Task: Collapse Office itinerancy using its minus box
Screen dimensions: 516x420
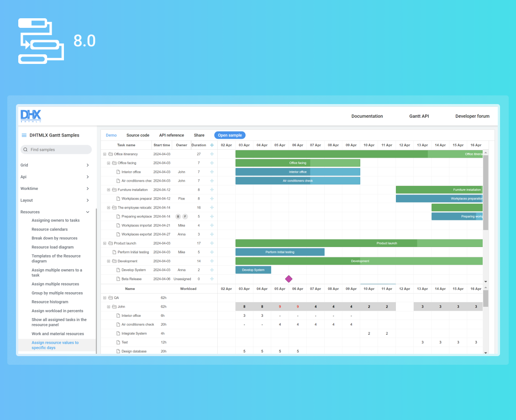Action: [104, 154]
